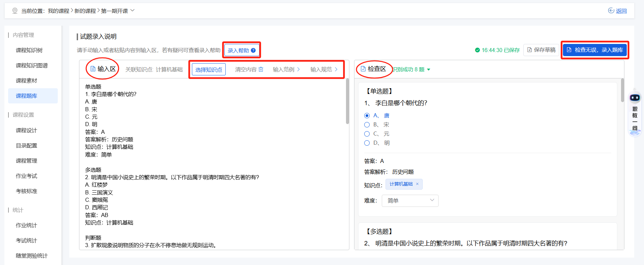
Task: Click the 输入区 document icon
Action: (93, 69)
